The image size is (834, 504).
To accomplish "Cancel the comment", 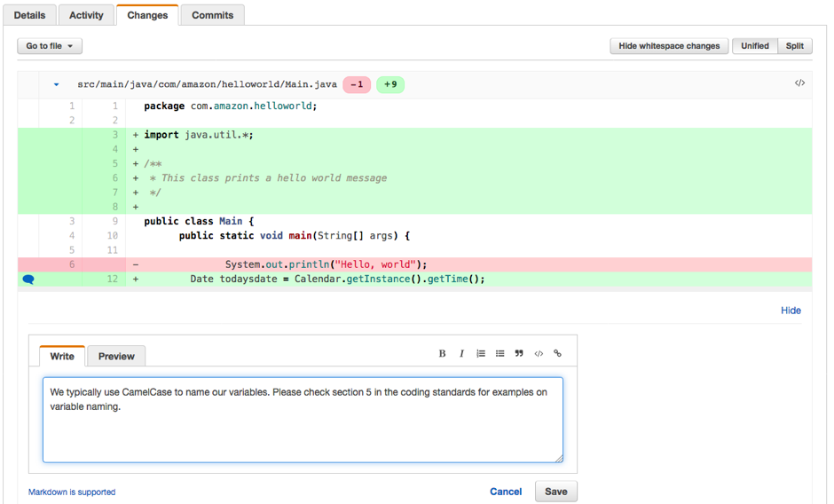I will click(506, 492).
